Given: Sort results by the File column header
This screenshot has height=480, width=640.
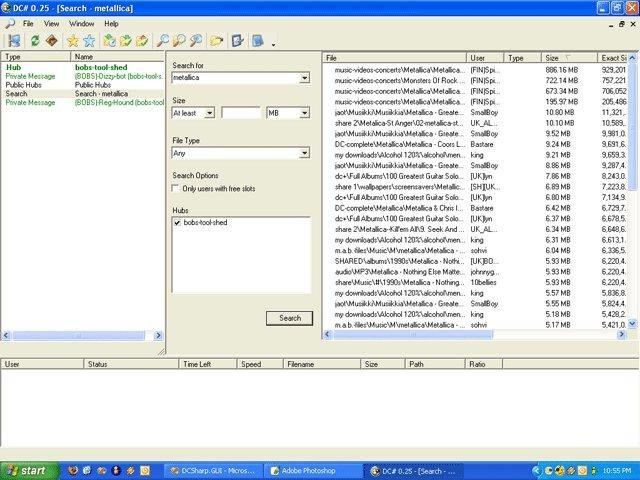Looking at the screenshot, I should (x=394, y=58).
